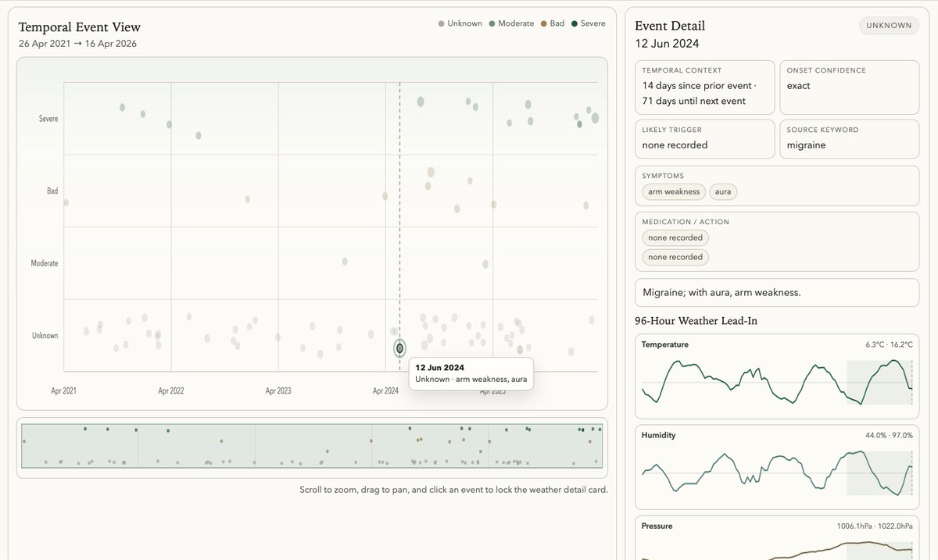Image resolution: width=938 pixels, height=560 pixels.
Task: Toggle the Bad severity legend entry
Action: [x=553, y=23]
